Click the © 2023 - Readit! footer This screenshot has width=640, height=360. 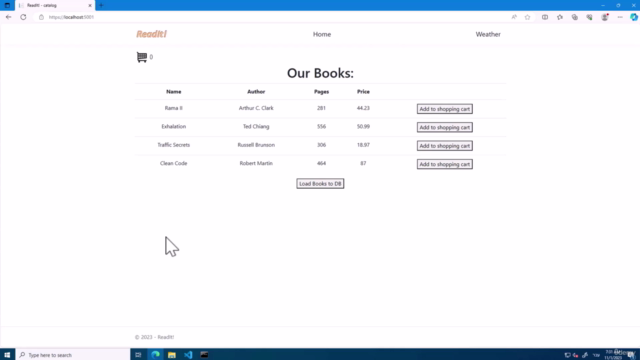coord(154,337)
